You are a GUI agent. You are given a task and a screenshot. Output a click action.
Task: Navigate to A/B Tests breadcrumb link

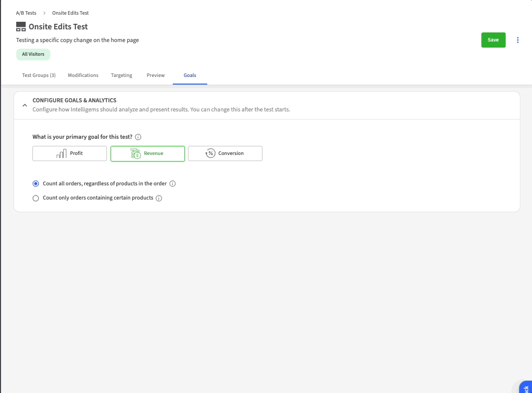click(x=26, y=13)
